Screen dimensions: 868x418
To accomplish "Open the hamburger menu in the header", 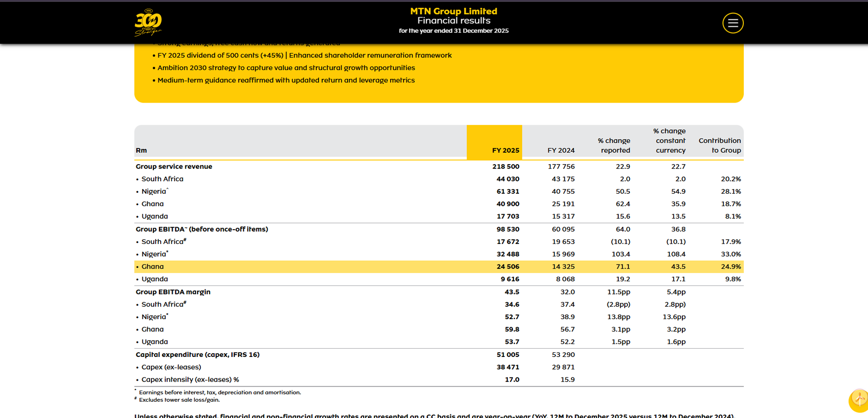I will (732, 23).
